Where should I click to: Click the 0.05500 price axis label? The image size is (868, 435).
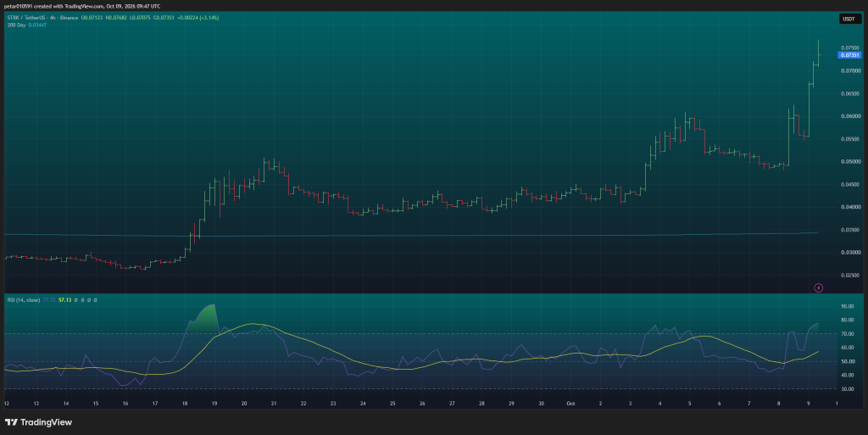click(850, 139)
